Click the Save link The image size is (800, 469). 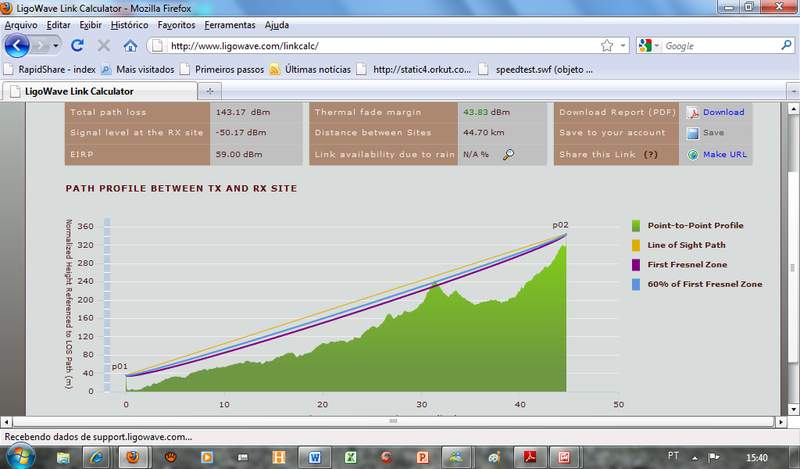coord(713,133)
